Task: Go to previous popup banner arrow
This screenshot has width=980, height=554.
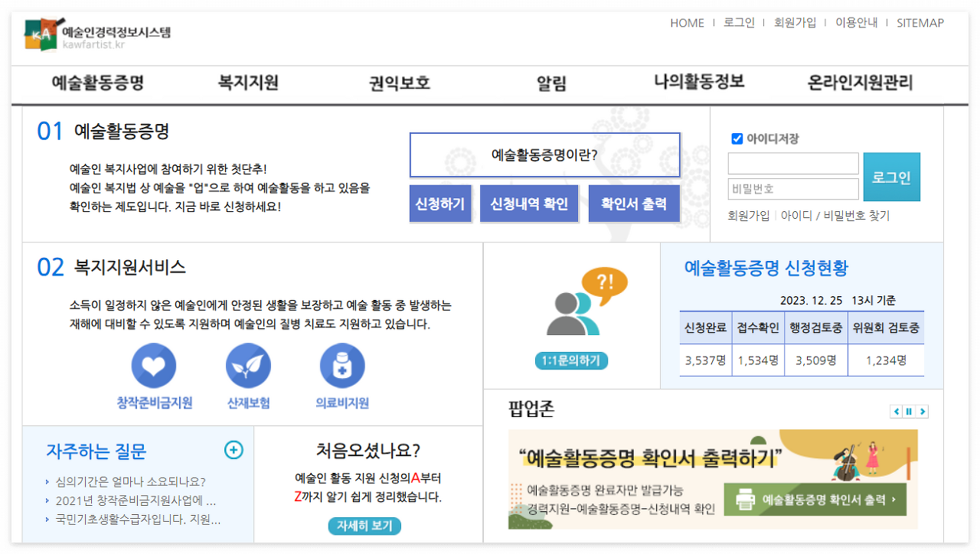Action: tap(897, 412)
